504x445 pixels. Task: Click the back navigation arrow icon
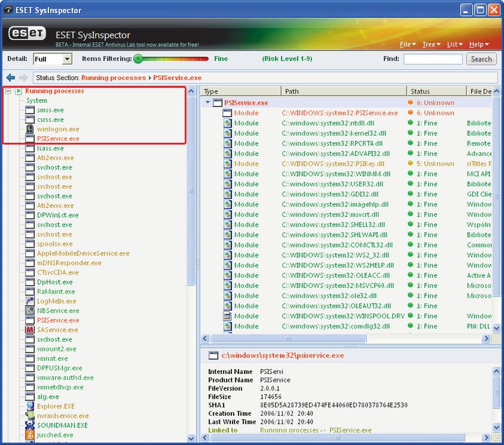point(10,78)
